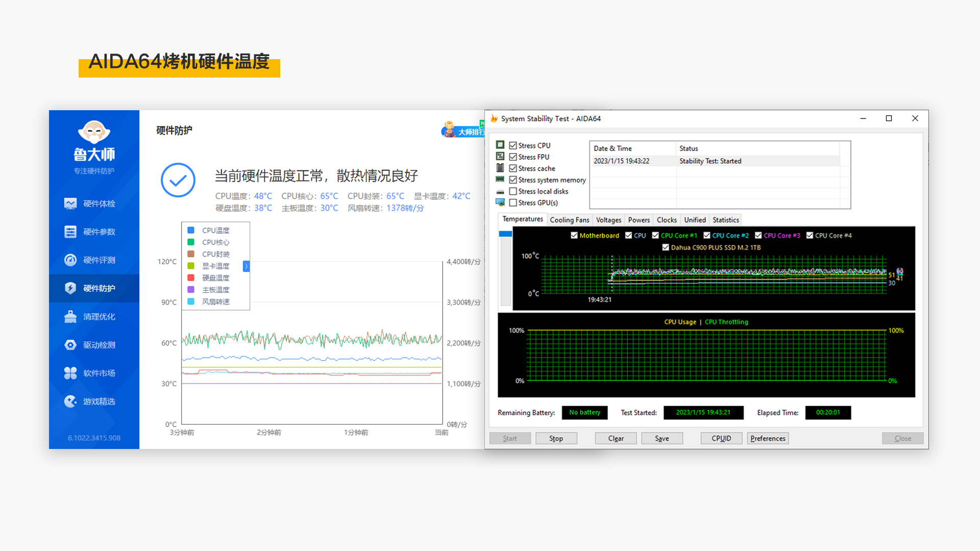Open 硬件评测 gauge icon
This screenshot has width=980, height=551.
(x=70, y=260)
